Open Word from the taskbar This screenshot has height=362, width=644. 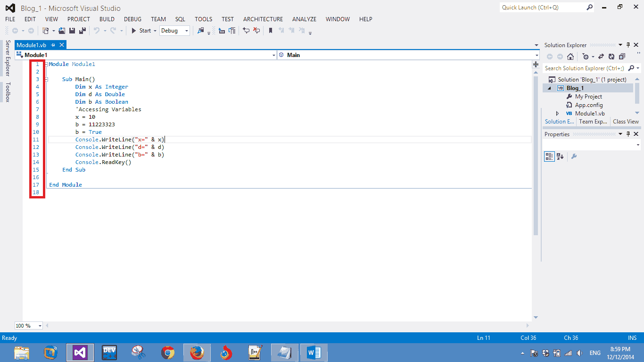tap(314, 352)
